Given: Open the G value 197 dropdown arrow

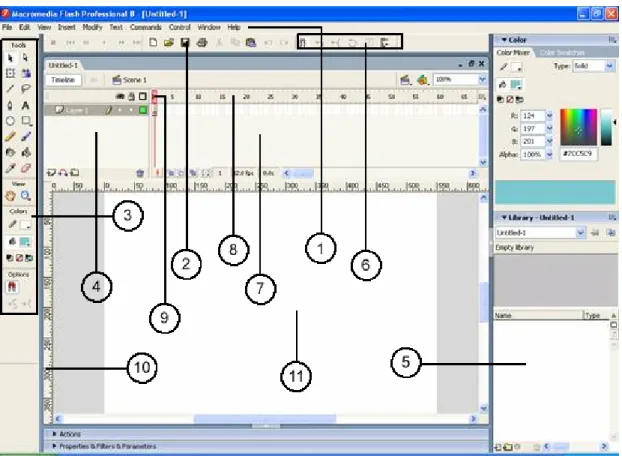Looking at the screenshot, I should [x=549, y=129].
